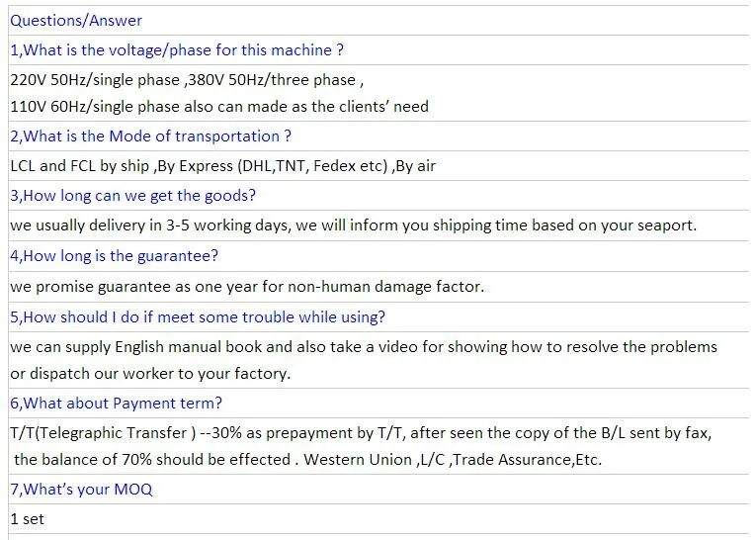
Task: Select "How long is the guarantee?" question
Action: (x=114, y=256)
